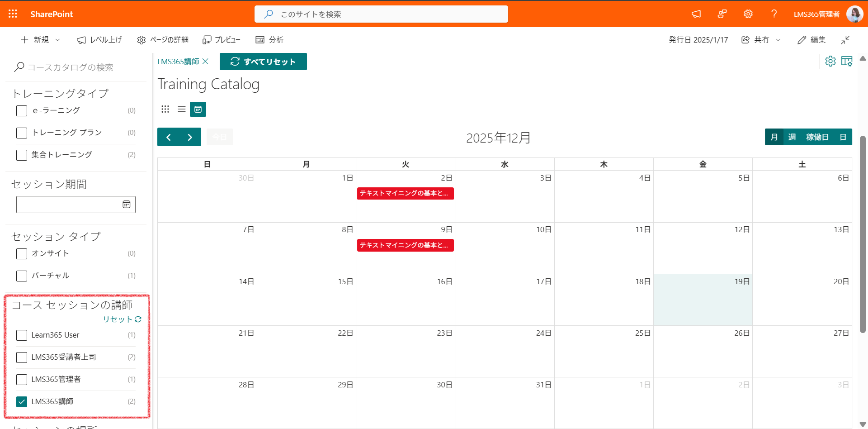The height and width of the screenshot is (429, 868).
Task: Click the 19日 calendar cell
Action: pyautogui.click(x=703, y=300)
